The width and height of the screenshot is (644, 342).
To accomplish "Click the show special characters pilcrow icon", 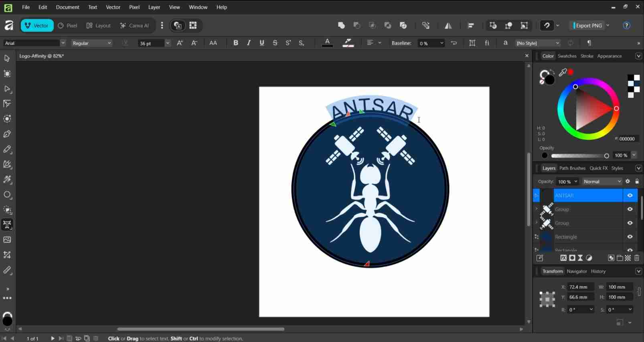I will [x=589, y=43].
